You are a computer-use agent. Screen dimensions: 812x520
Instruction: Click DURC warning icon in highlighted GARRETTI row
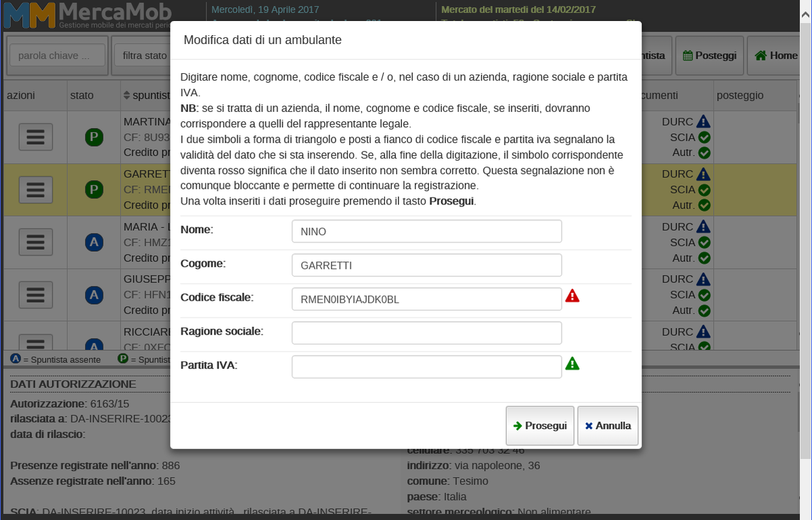[704, 174]
